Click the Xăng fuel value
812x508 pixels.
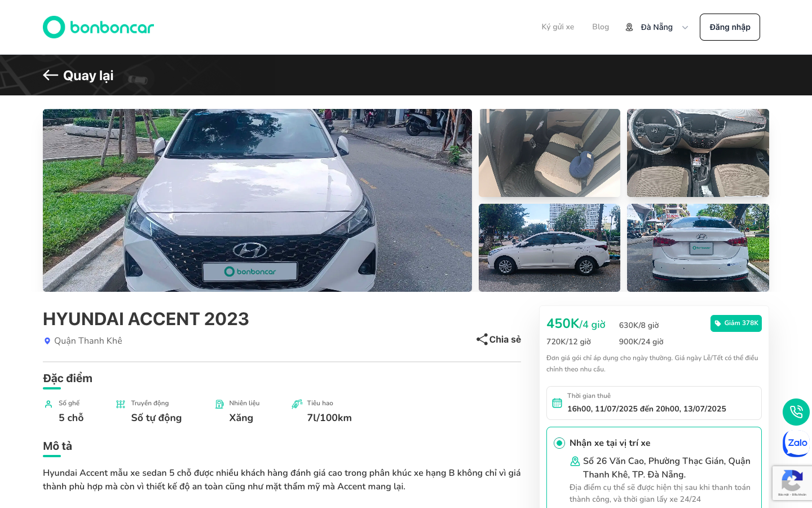[241, 418]
